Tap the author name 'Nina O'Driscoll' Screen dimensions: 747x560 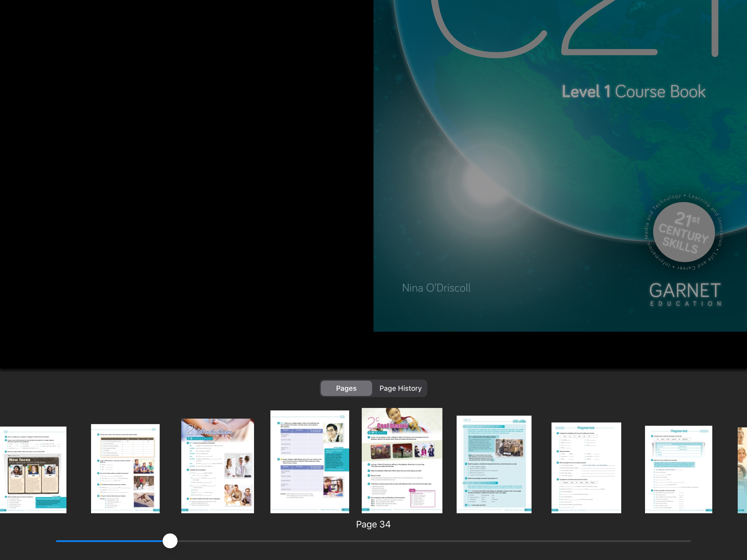pos(436,288)
